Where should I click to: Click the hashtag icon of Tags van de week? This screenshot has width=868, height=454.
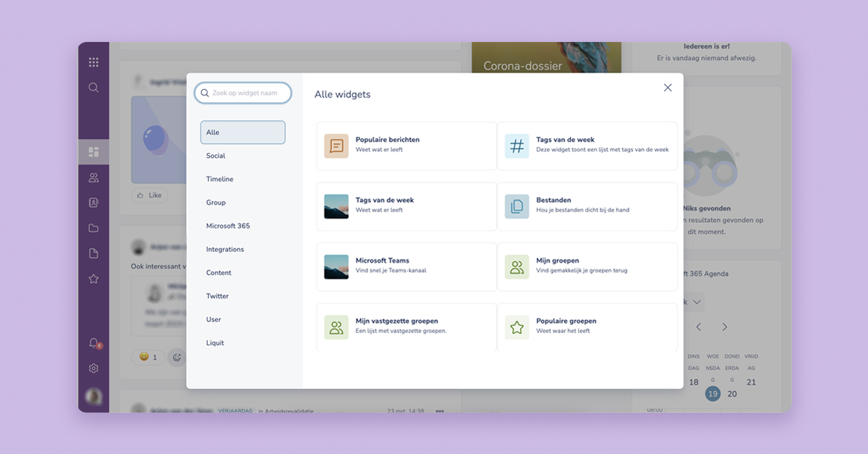[x=516, y=146]
